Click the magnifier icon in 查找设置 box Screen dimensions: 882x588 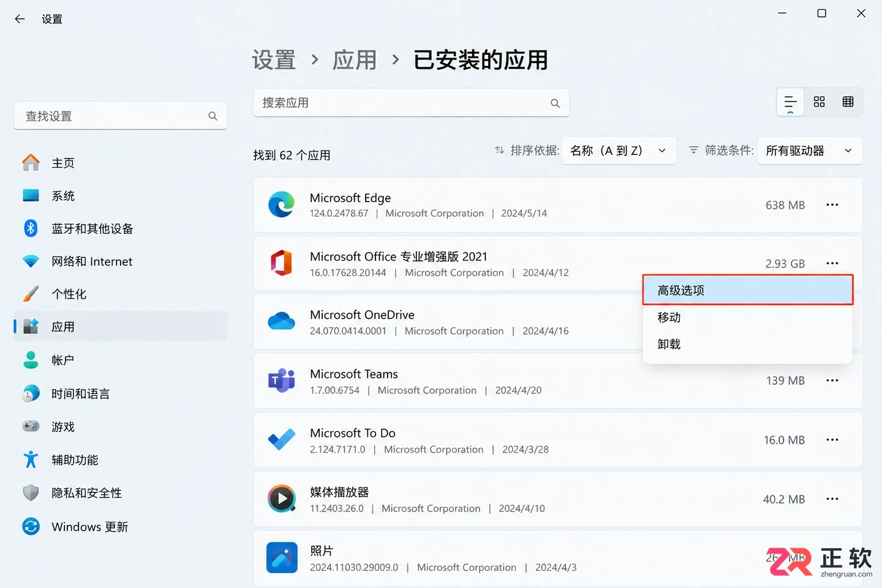[x=213, y=116]
